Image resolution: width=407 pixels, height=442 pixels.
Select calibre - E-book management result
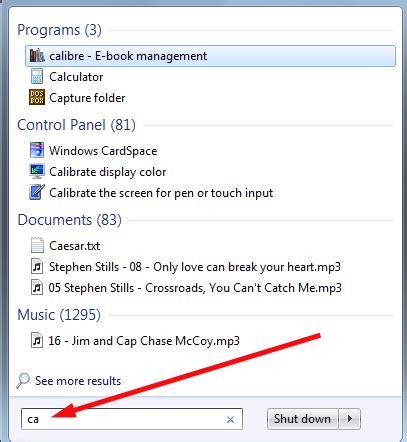click(210, 56)
